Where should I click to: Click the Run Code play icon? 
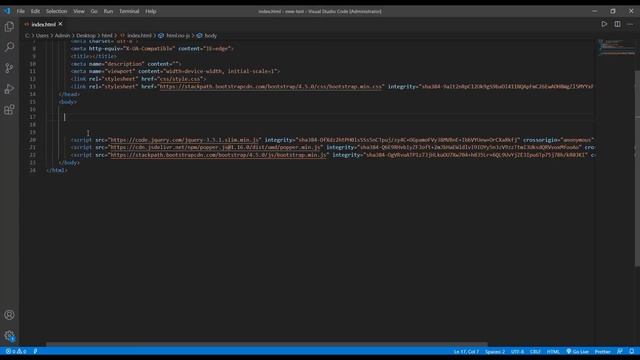tap(604, 24)
